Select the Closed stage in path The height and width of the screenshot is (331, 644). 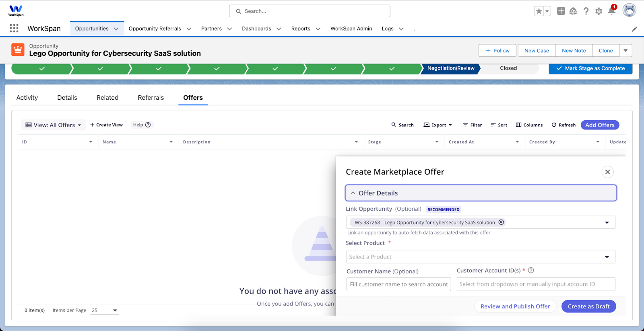click(508, 68)
